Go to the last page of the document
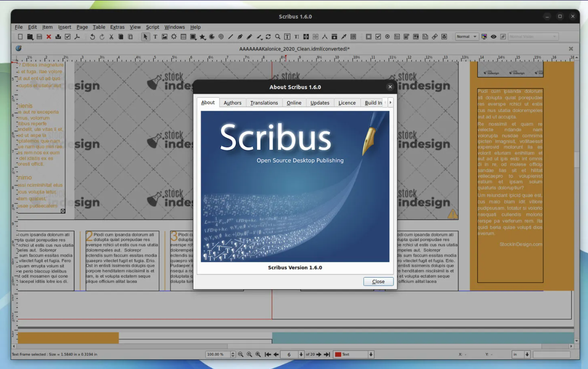The image size is (588, 369). [327, 354]
